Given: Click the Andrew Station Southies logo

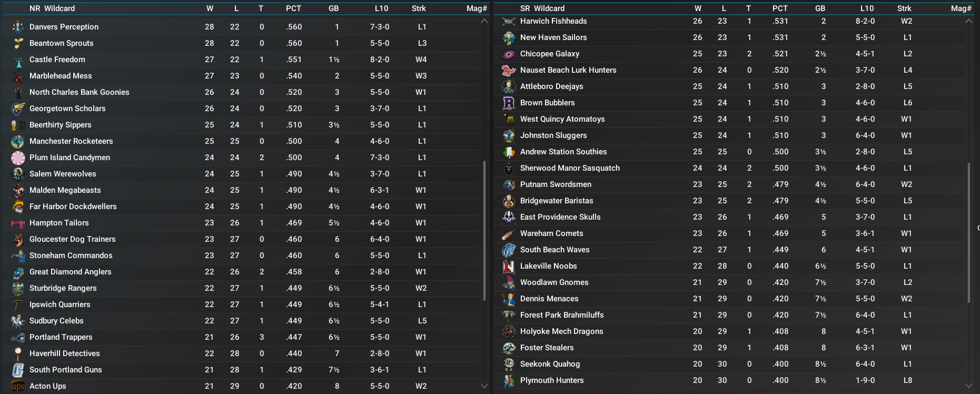Looking at the screenshot, I should tap(509, 152).
